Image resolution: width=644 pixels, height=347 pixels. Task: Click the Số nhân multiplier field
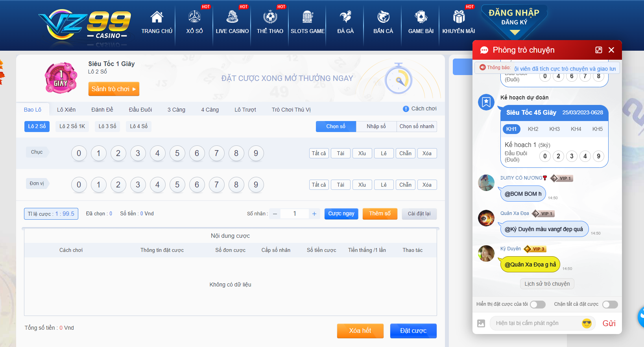(x=294, y=214)
